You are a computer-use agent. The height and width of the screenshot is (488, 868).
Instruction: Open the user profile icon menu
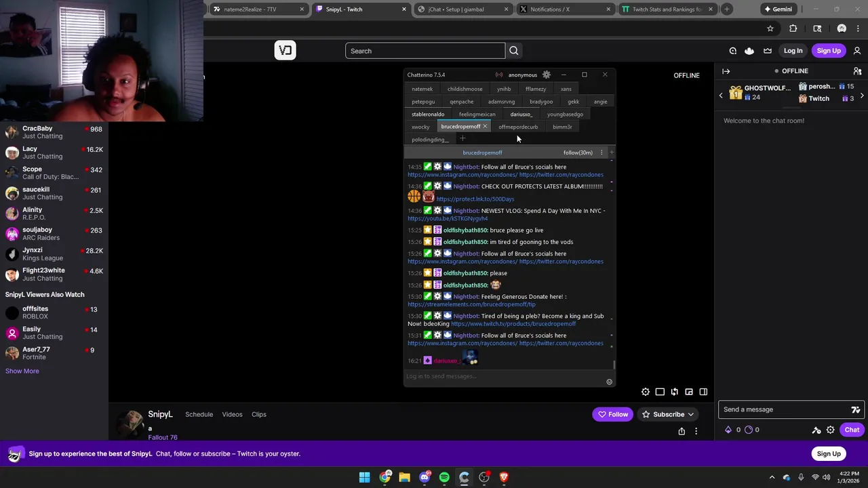coord(857,51)
